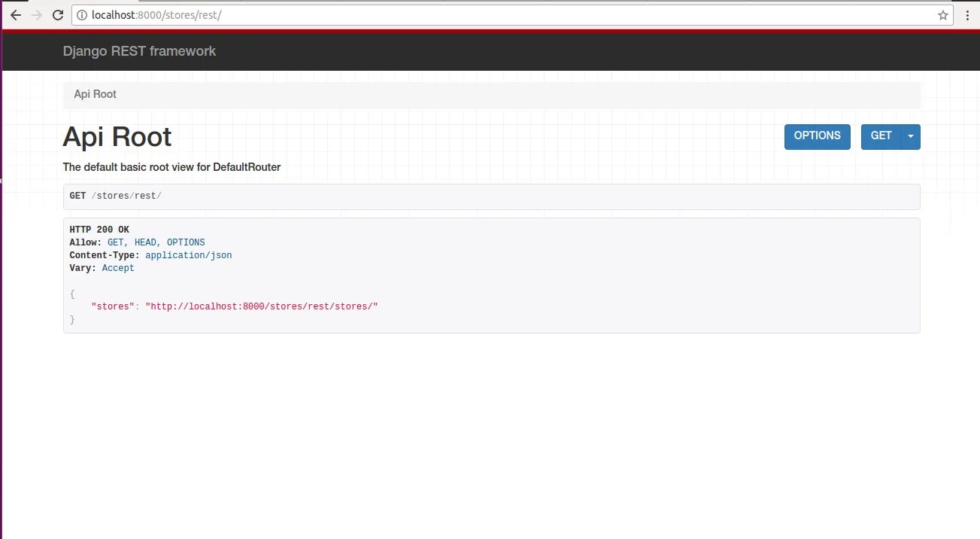Click the 'GET /stores/rest/' request line
This screenshot has height=539, width=980.
coord(115,196)
